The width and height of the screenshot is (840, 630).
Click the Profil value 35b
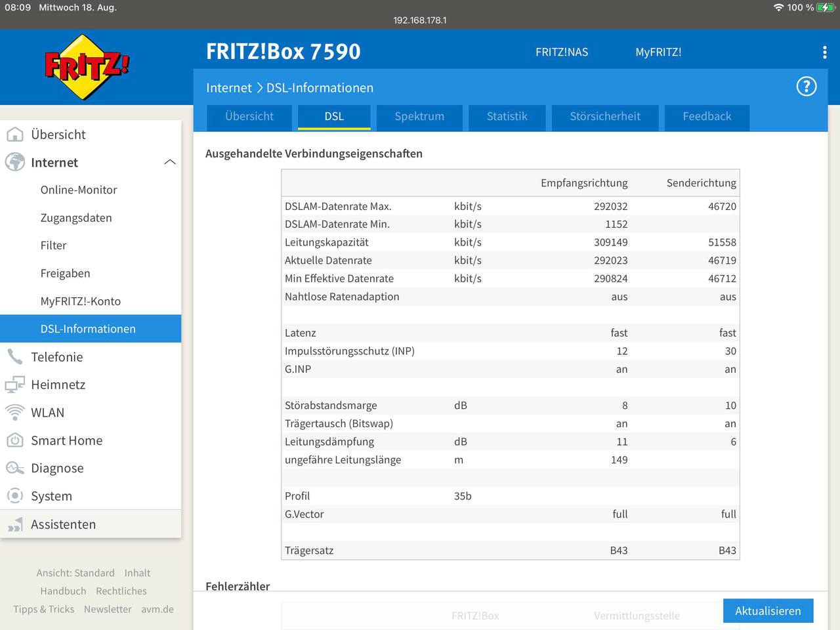(463, 496)
